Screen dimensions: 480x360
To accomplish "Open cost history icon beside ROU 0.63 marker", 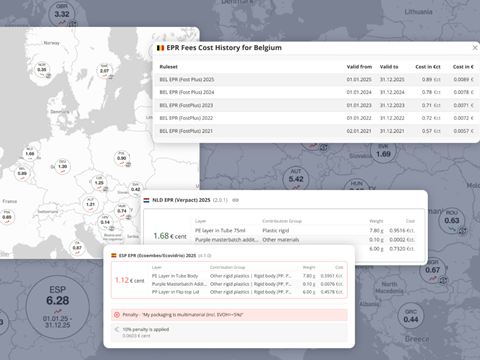I will click(462, 230).
